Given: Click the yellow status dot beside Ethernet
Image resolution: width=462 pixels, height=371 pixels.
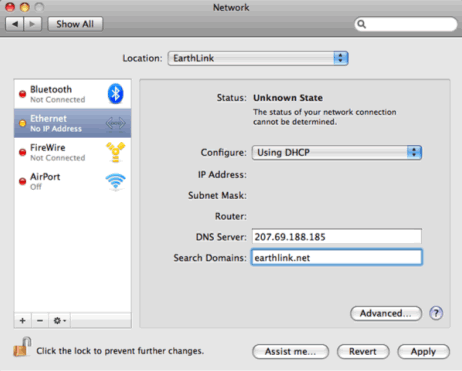Looking at the screenshot, I should (22, 123).
